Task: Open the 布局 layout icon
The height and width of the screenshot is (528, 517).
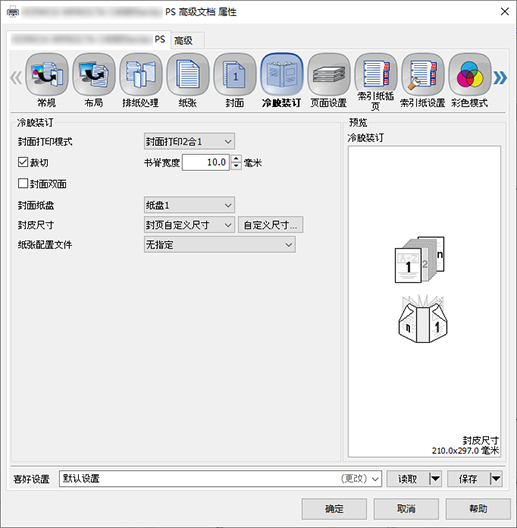Action: (x=94, y=74)
